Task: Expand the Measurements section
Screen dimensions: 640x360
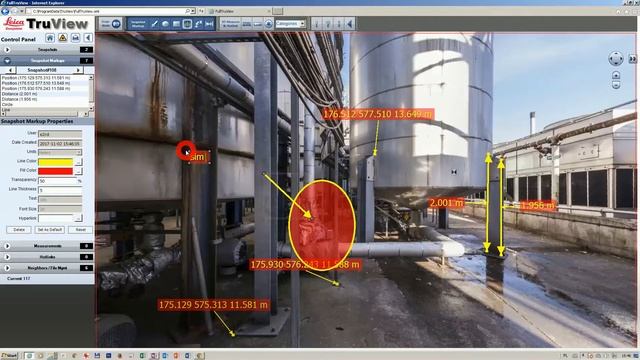Action: tap(7, 246)
